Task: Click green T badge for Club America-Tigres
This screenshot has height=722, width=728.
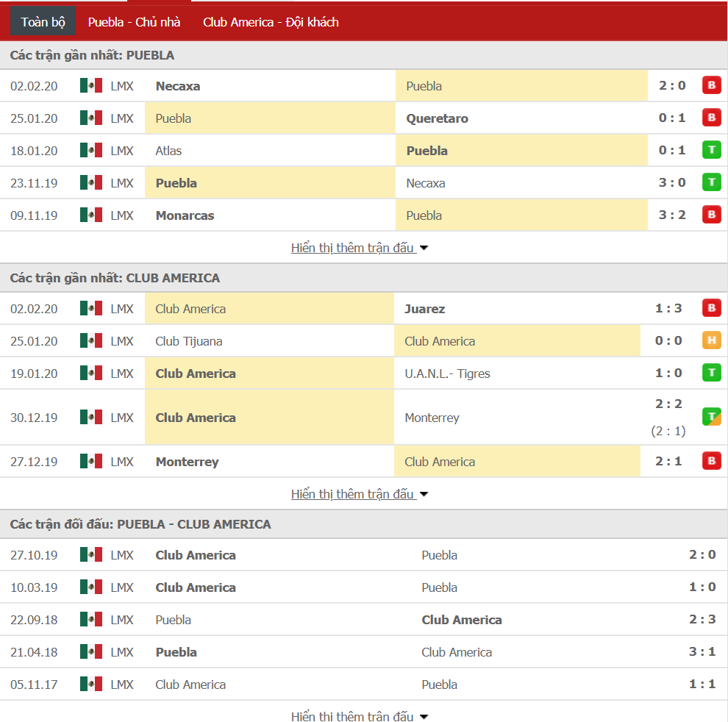Action: tap(711, 373)
